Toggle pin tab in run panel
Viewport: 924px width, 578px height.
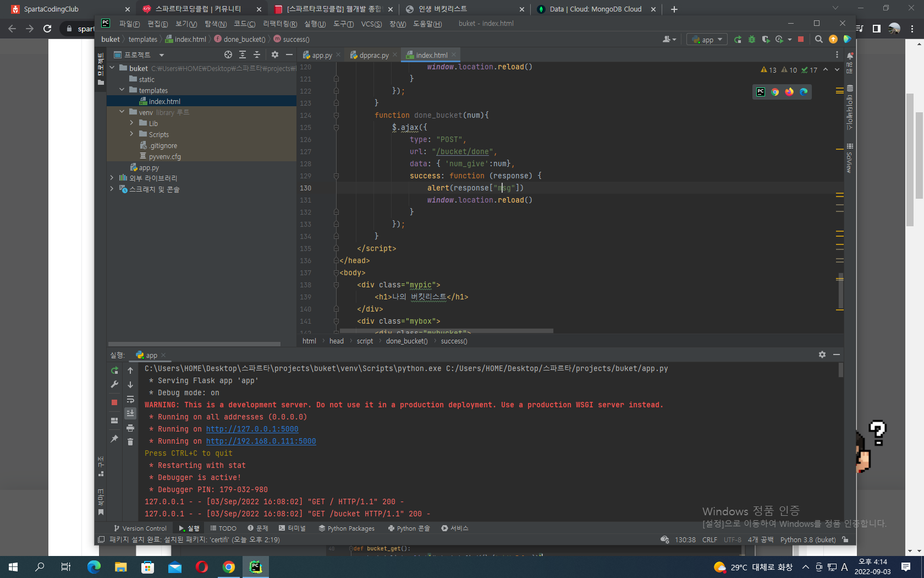pos(114,439)
